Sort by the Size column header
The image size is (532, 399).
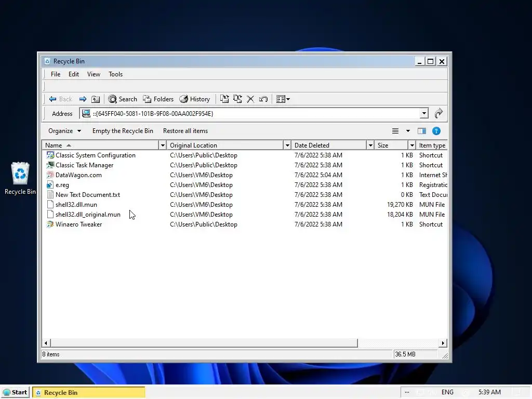pyautogui.click(x=392, y=145)
